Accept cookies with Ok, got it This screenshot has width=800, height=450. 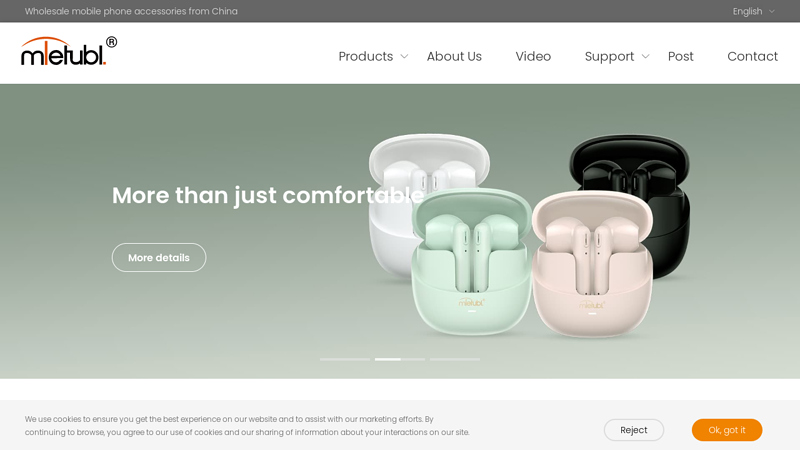tap(727, 430)
